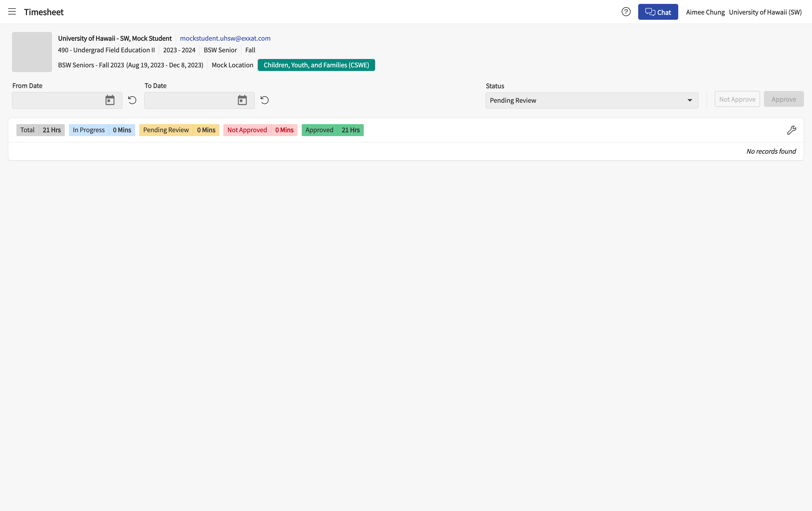The height and width of the screenshot is (511, 812).
Task: Click the Timesheet page title
Action: coord(44,12)
